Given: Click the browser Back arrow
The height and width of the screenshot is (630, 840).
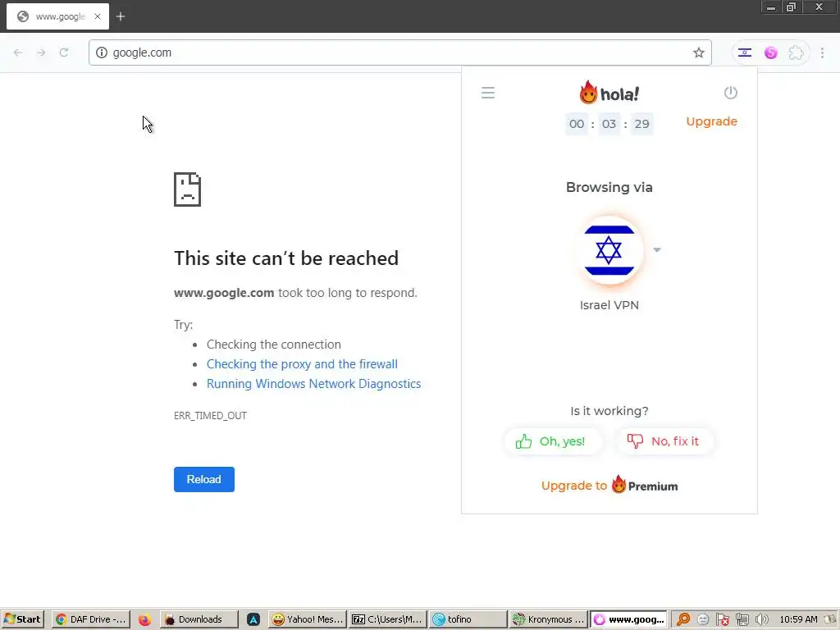Looking at the screenshot, I should click(18, 52).
